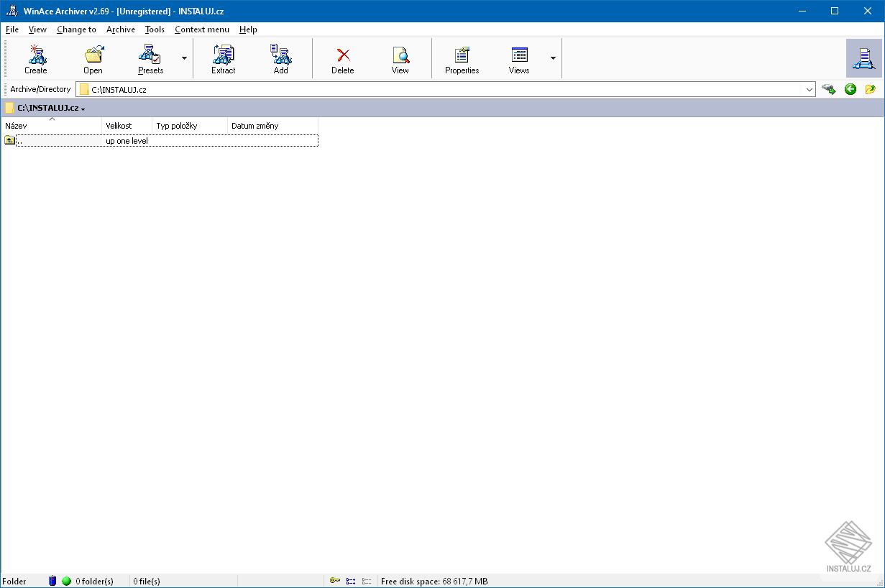Click the blue cylinder icon in status bar
The height and width of the screenshot is (588, 885).
click(52, 581)
